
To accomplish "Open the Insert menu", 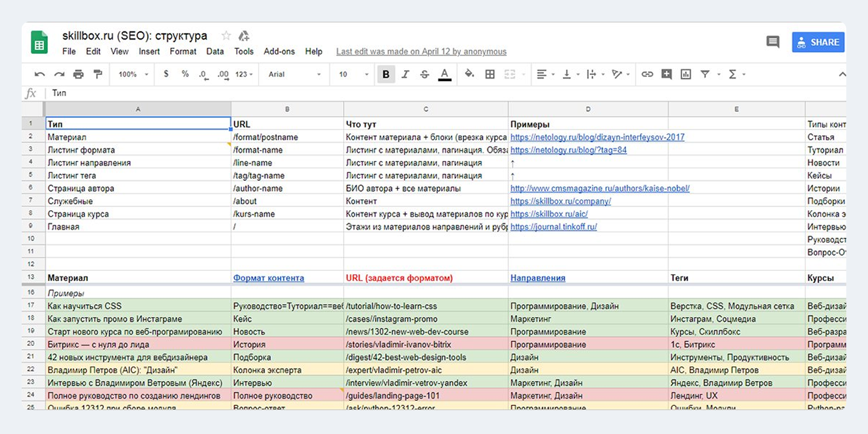I will pos(149,52).
